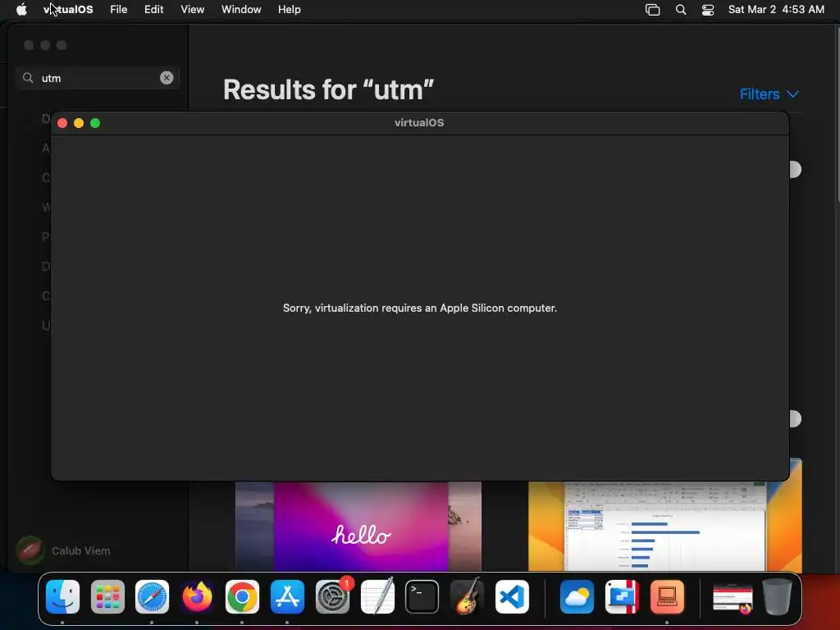Image resolution: width=840 pixels, height=630 pixels.
Task: Open the Help menu
Action: [290, 9]
